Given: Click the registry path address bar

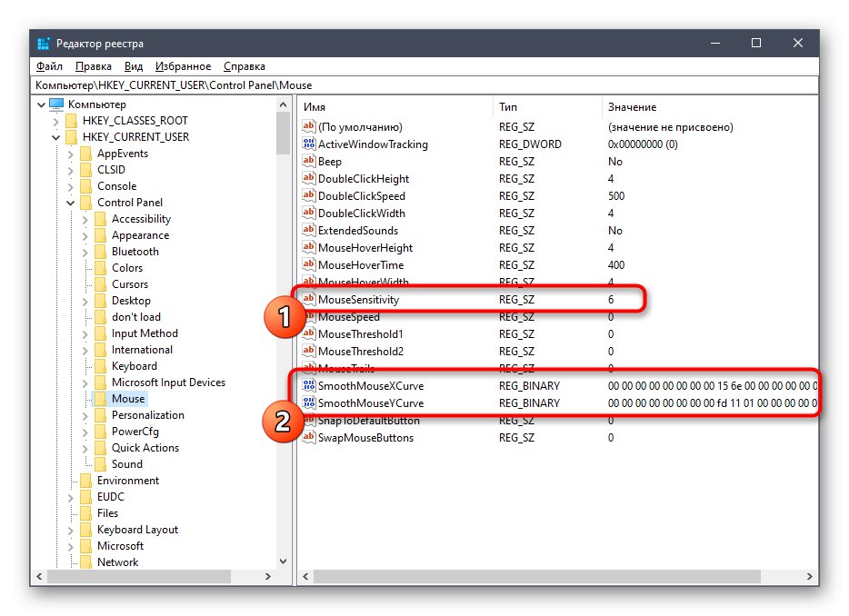Looking at the screenshot, I should coord(425,85).
